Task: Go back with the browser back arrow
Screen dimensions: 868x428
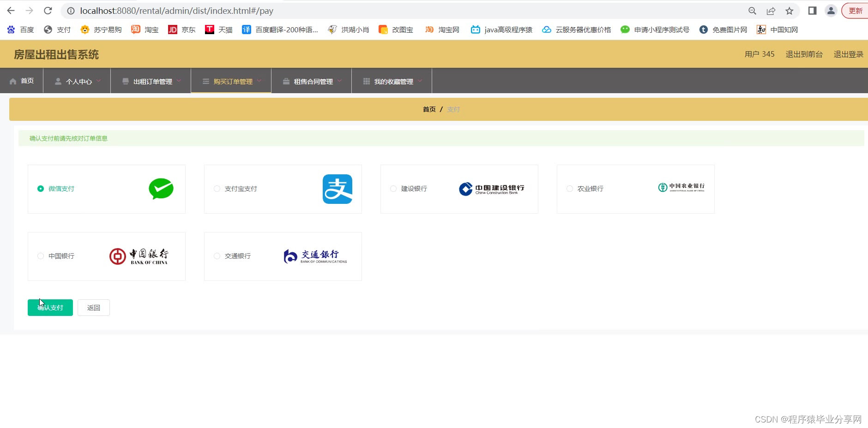Action: pyautogui.click(x=11, y=11)
